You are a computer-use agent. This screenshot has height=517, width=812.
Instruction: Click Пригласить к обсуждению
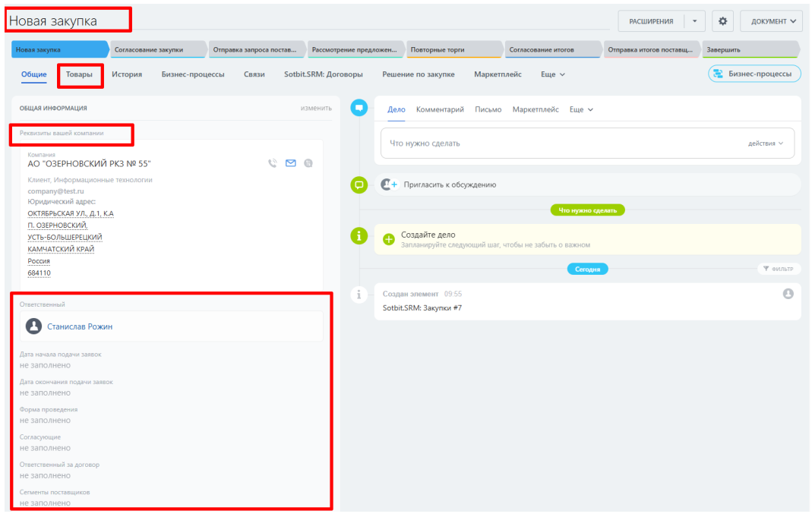[x=450, y=184]
